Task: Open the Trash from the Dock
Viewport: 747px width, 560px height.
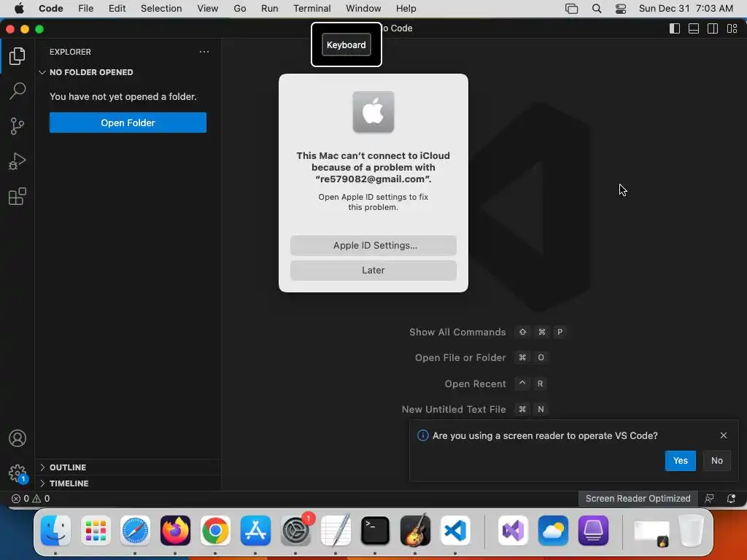Action: tap(692, 531)
